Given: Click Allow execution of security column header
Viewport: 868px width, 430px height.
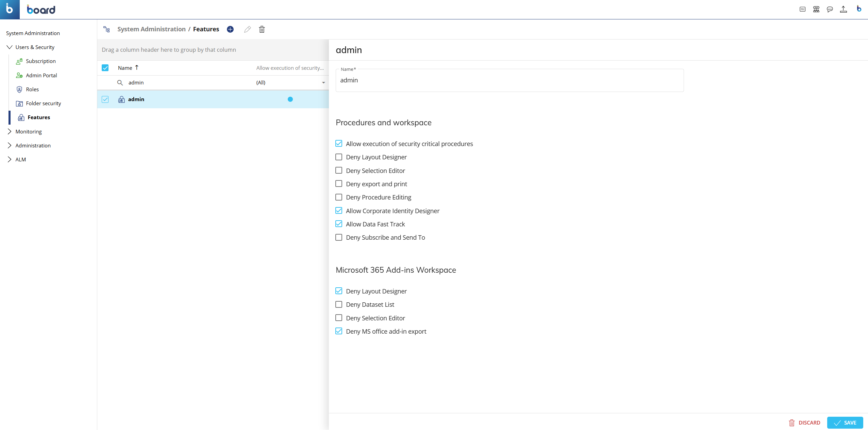Looking at the screenshot, I should click(290, 68).
